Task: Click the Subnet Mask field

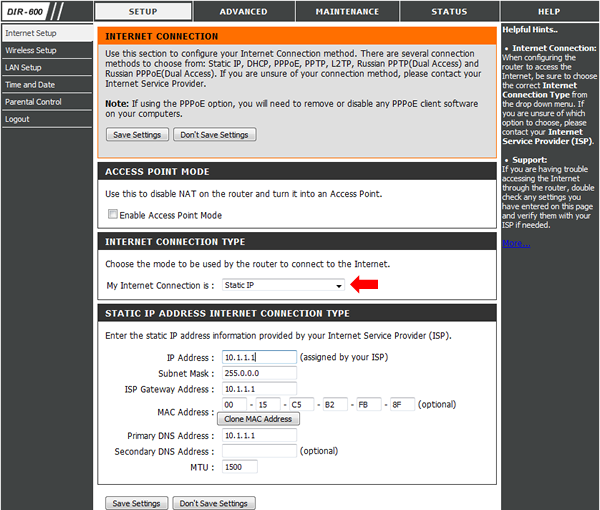Action: (259, 373)
